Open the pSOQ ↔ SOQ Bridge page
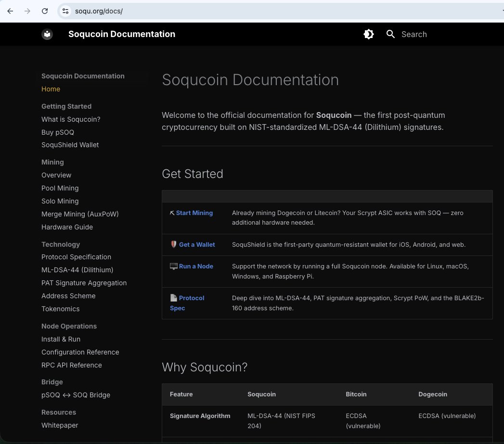504x444 pixels. 76,395
